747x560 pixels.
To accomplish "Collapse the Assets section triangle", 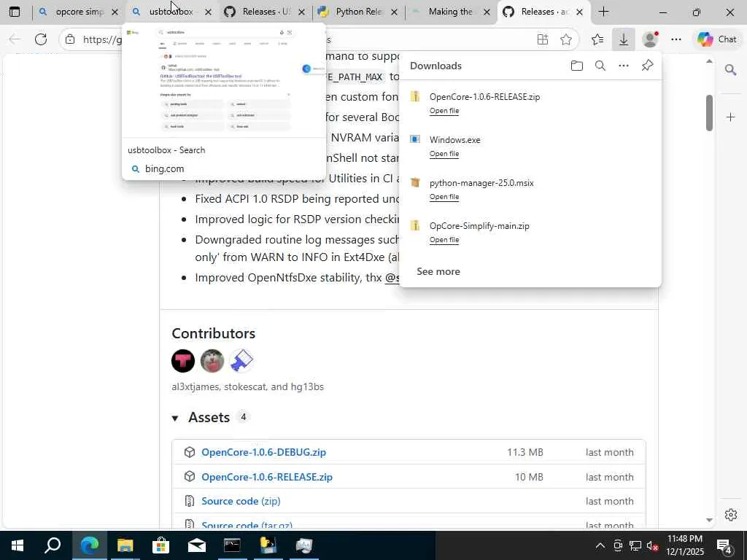I will pos(175,418).
